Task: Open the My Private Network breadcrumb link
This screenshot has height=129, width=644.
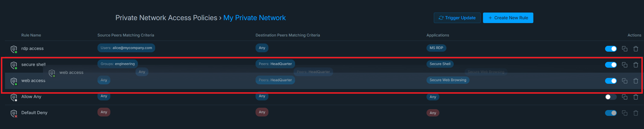Action: click(x=254, y=18)
